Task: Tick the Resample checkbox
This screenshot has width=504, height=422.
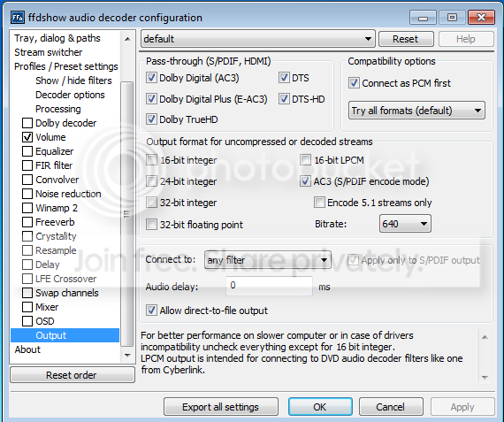Action: coord(27,250)
